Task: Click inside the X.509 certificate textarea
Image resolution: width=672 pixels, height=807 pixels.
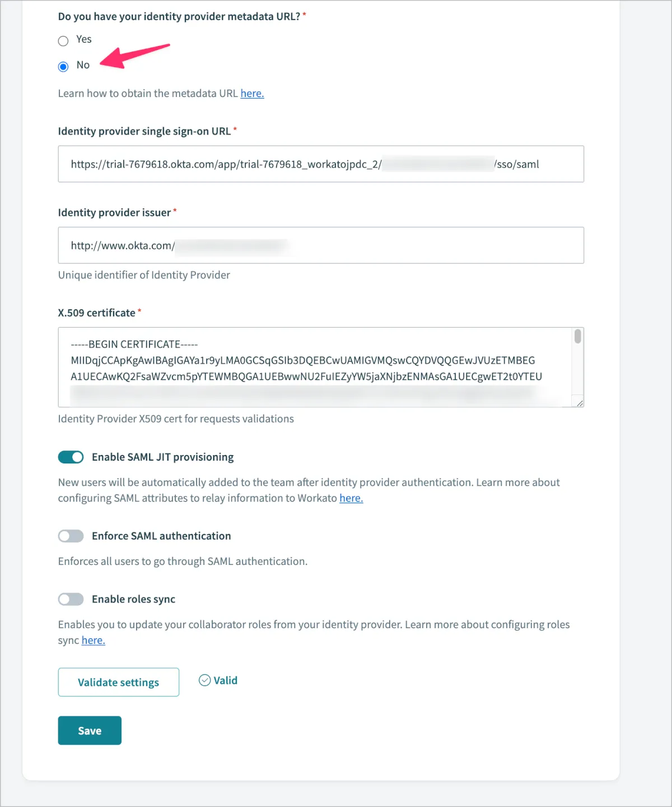Action: click(x=314, y=367)
